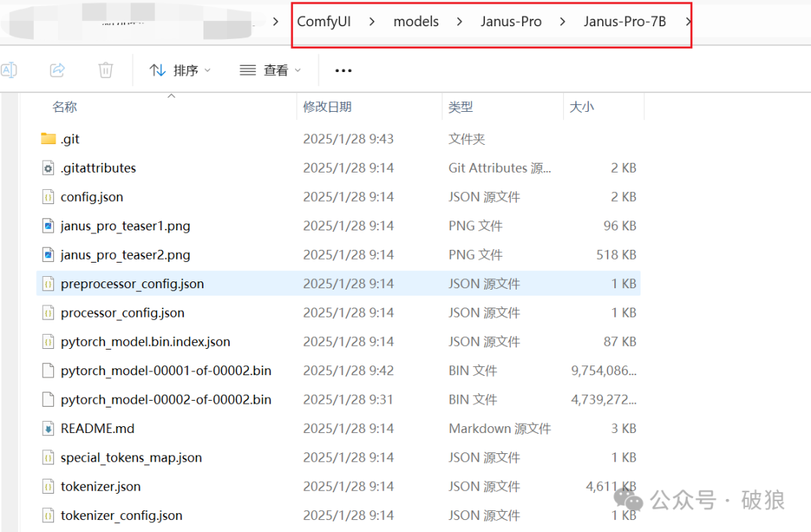Click 96 KB size cell
Image resolution: width=811 pixels, height=532 pixels.
tap(620, 226)
